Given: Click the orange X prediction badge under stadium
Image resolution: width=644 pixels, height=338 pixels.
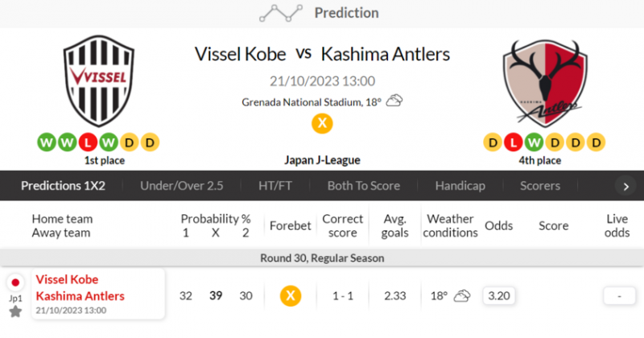Looking at the screenshot, I should [322, 124].
